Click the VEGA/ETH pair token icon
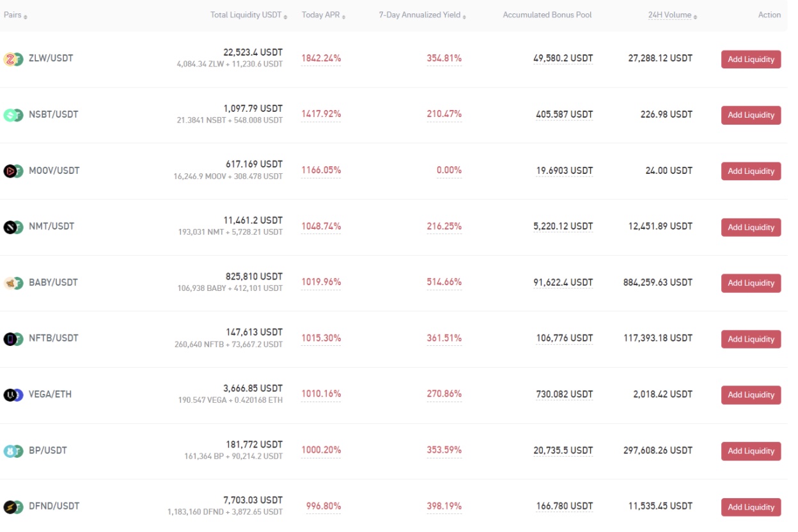This screenshot has width=798, height=532. click(x=13, y=395)
